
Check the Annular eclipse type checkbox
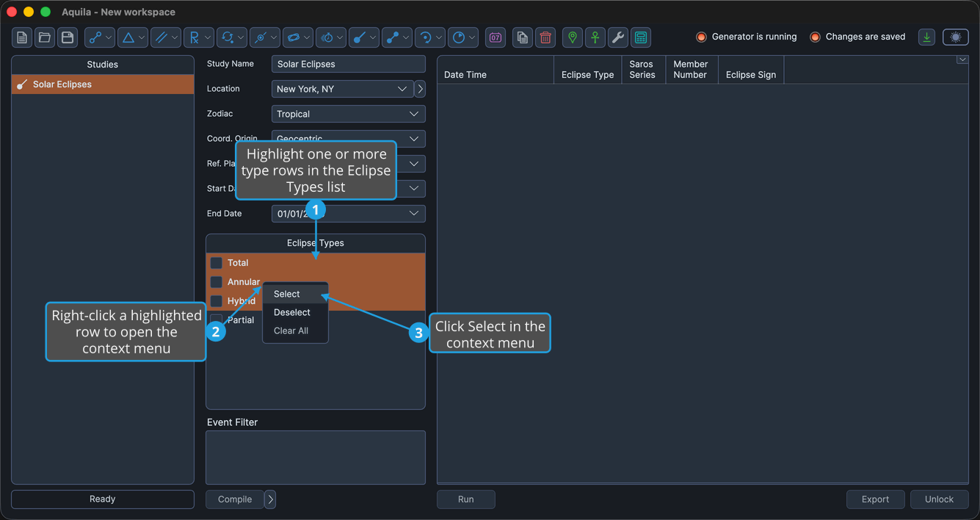pyautogui.click(x=217, y=282)
